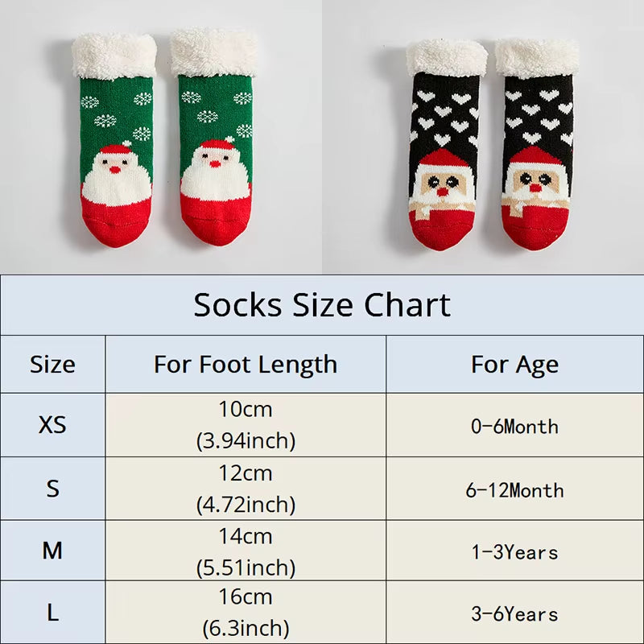Choose the 6-12Month age cell
The image size is (644, 644).
tap(514, 489)
